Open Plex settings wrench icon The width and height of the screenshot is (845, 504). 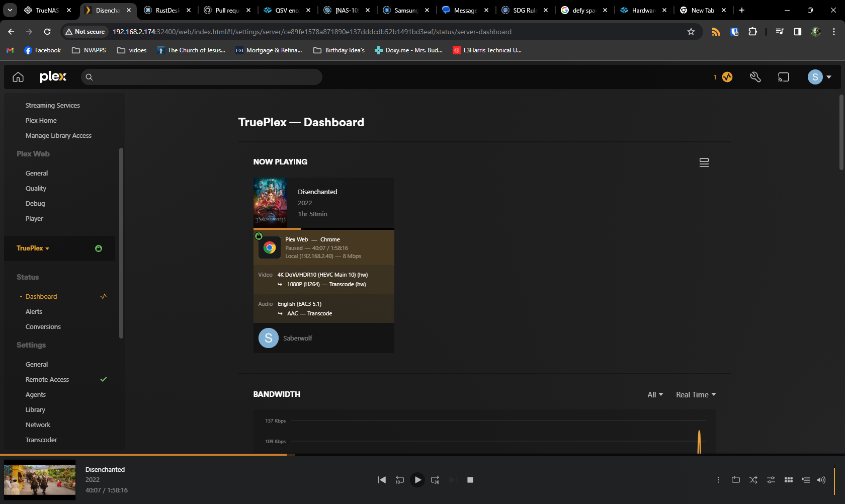pos(755,77)
